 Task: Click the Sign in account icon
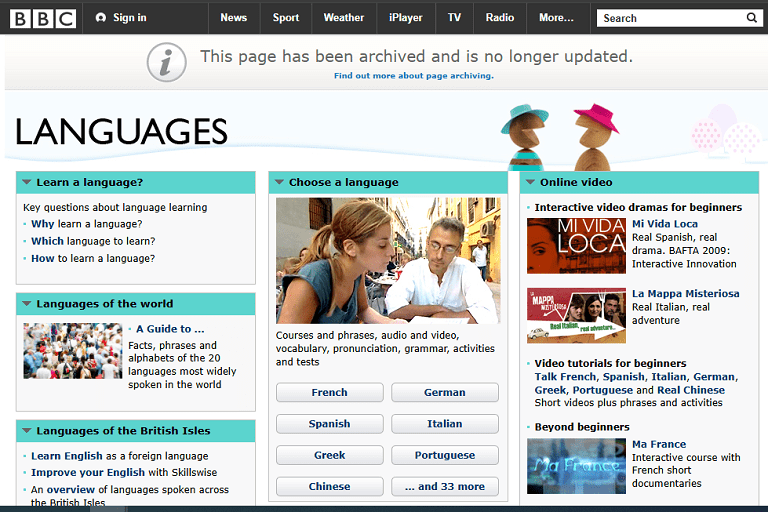coord(101,18)
